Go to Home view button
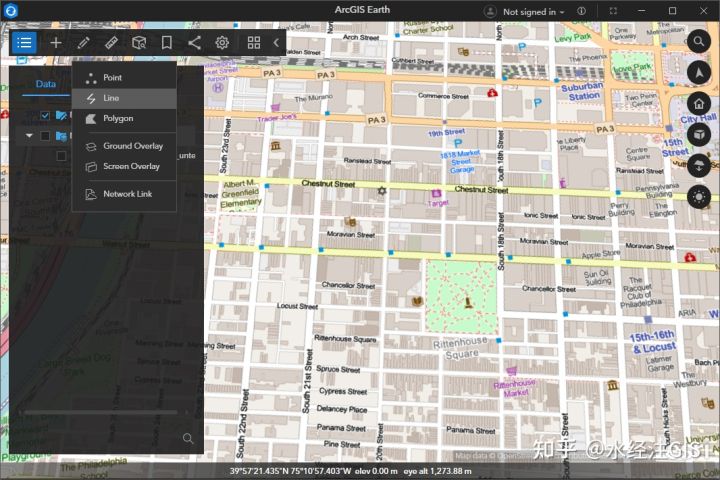 pyautogui.click(x=699, y=104)
